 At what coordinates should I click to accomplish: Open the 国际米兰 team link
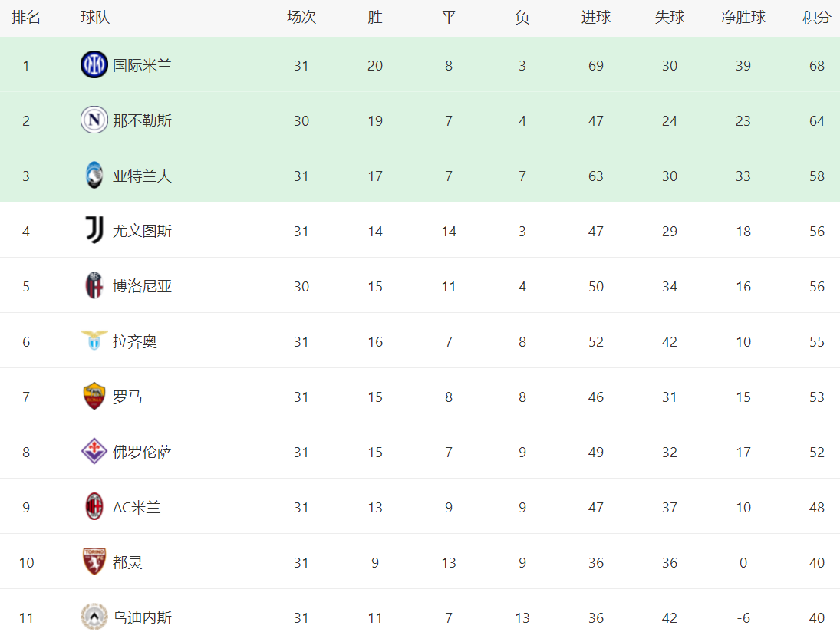click(x=142, y=65)
